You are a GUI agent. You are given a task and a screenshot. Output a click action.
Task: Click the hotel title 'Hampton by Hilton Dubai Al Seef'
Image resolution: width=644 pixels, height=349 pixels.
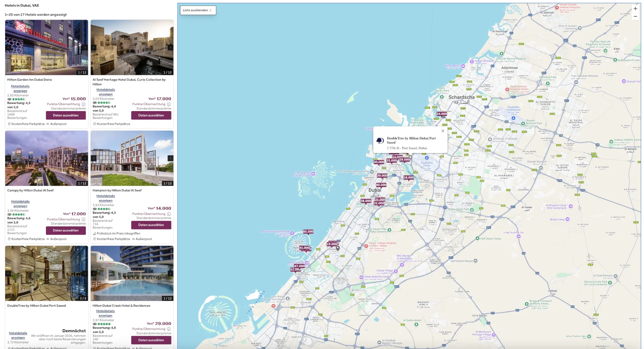coord(117,190)
